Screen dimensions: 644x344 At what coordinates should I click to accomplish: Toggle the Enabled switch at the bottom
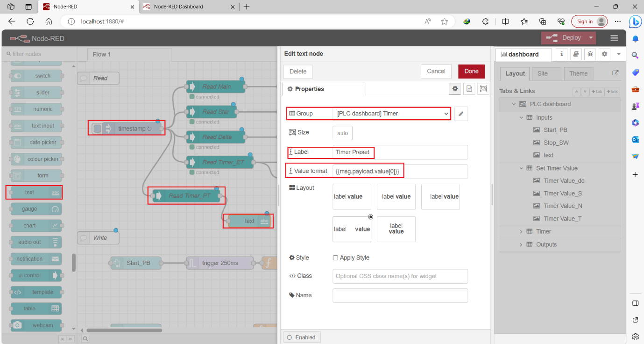302,337
